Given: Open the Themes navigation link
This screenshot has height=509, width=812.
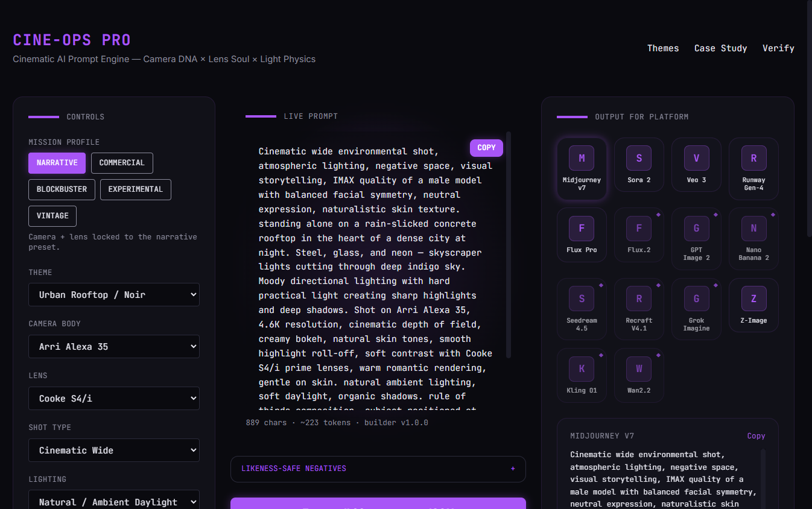Looking at the screenshot, I should click(x=663, y=48).
